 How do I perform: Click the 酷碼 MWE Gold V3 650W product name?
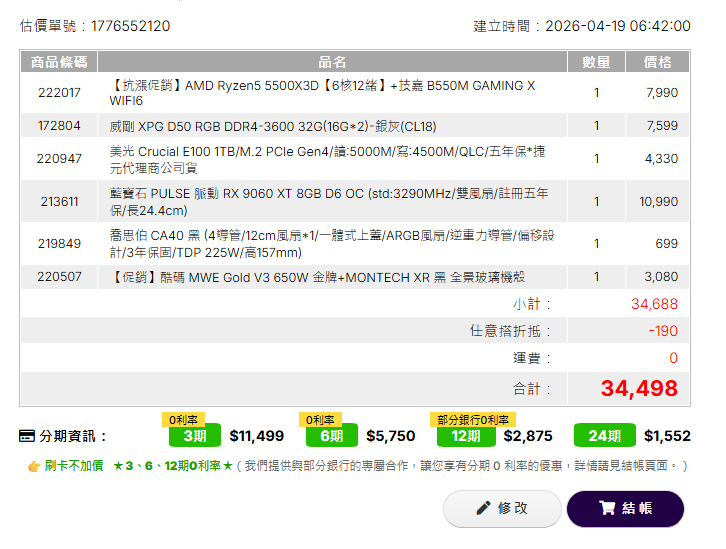click(x=317, y=277)
